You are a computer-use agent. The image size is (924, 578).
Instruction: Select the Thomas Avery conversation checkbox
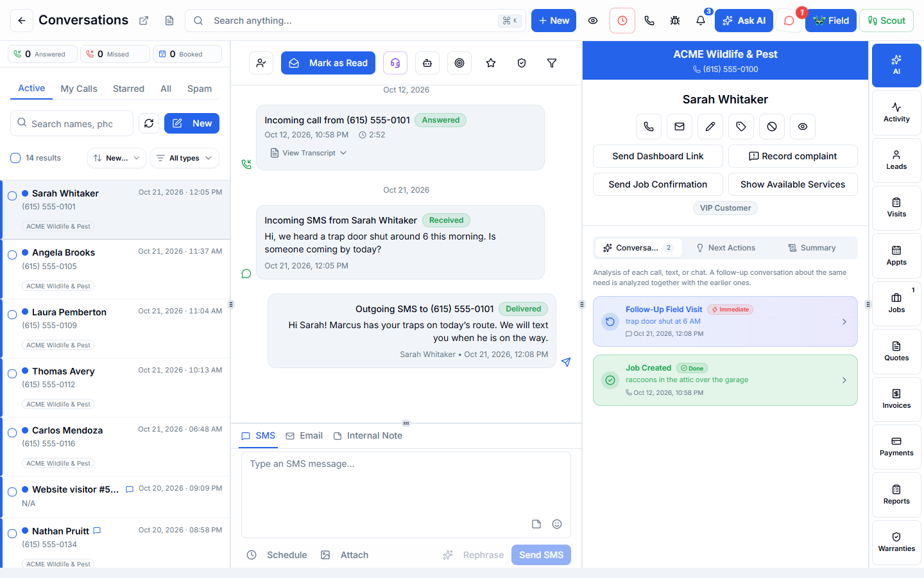[12, 374]
